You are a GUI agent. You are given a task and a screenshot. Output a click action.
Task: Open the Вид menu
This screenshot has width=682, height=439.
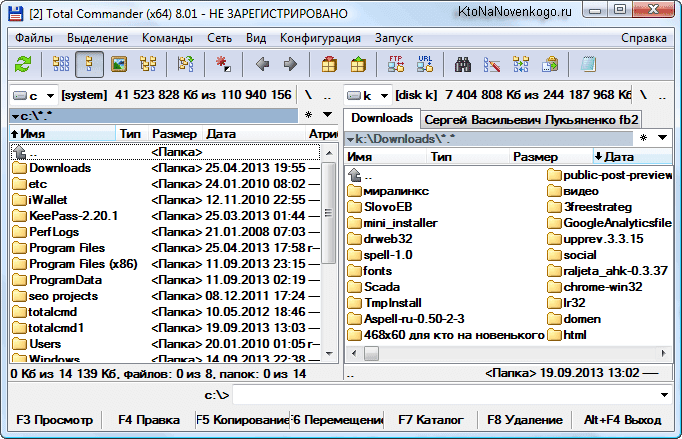256,38
